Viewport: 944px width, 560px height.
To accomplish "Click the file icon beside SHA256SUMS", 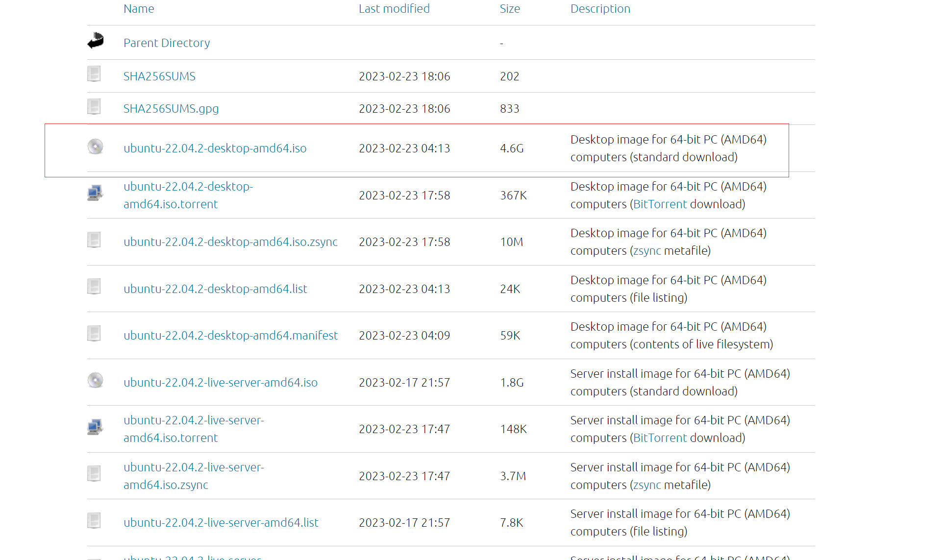I will 94,74.
